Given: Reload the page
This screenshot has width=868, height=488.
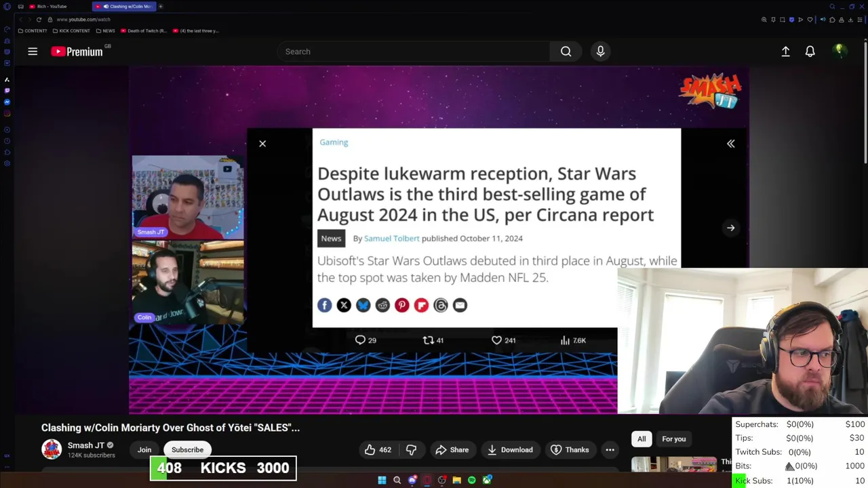Looking at the screenshot, I should click(39, 20).
